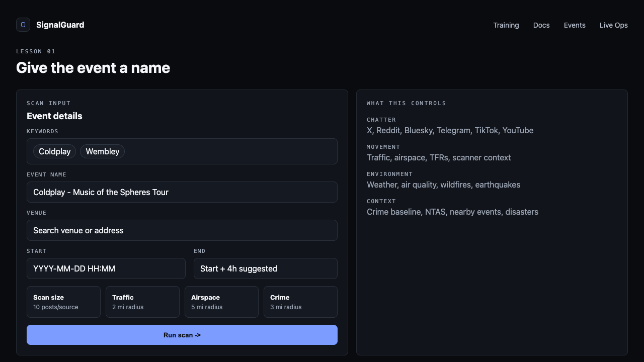644x362 pixels.
Task: Go to the Docs page
Action: coord(541,25)
